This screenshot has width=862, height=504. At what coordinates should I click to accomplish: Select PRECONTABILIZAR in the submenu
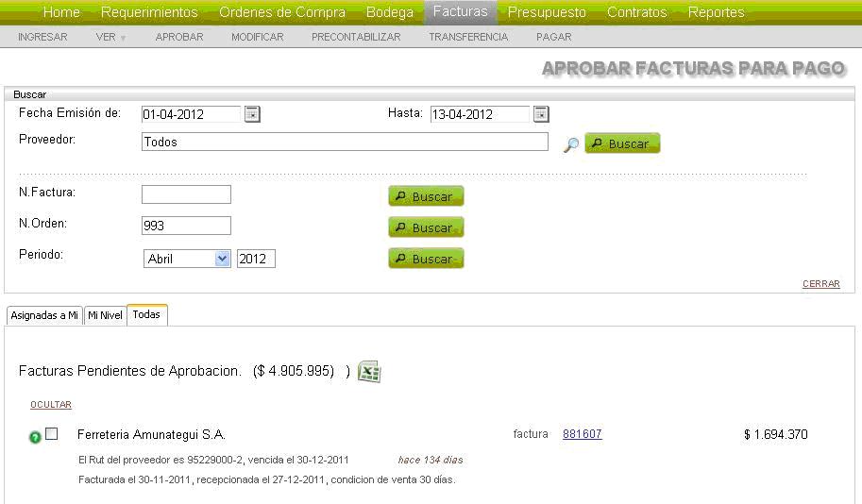(356, 37)
